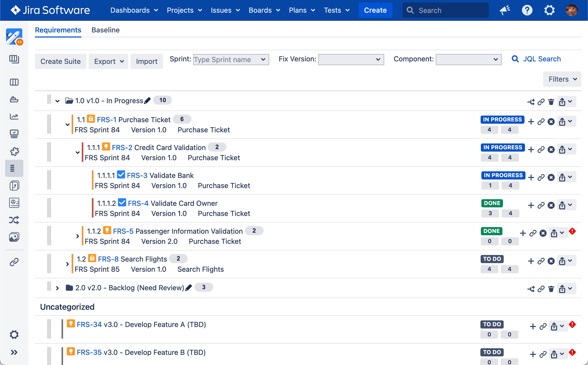The width and height of the screenshot is (588, 365).
Task: Switch to the Baseline tab
Action: click(105, 30)
